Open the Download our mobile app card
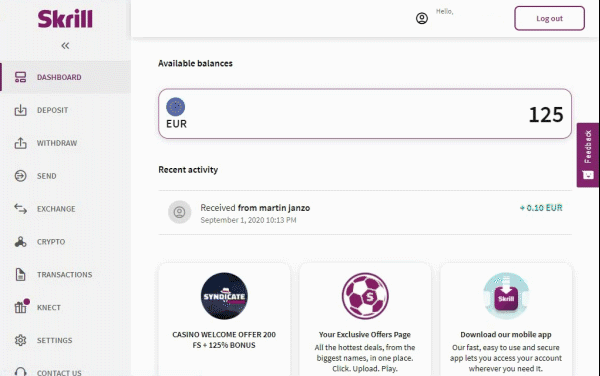 point(506,319)
